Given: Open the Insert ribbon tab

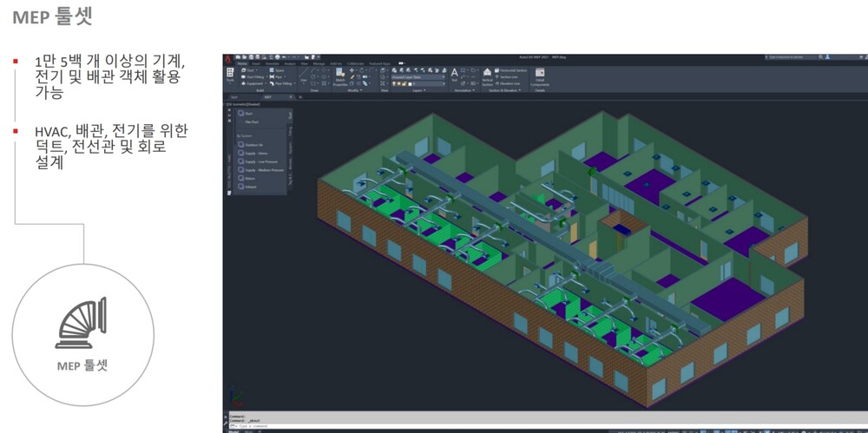Looking at the screenshot, I should coord(257,63).
